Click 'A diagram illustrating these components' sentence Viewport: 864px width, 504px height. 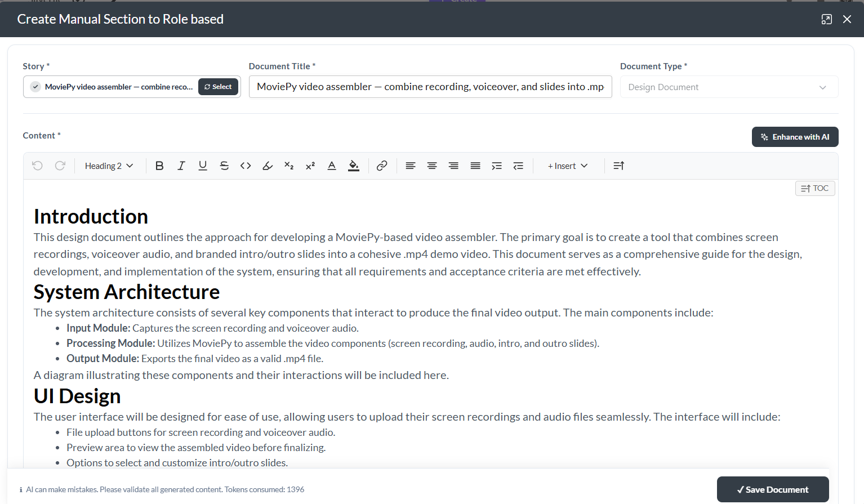click(241, 375)
